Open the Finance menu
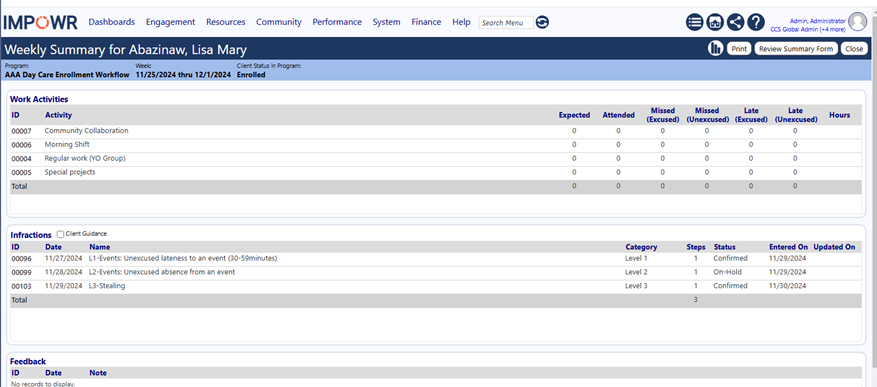The width and height of the screenshot is (877, 387). tap(426, 22)
